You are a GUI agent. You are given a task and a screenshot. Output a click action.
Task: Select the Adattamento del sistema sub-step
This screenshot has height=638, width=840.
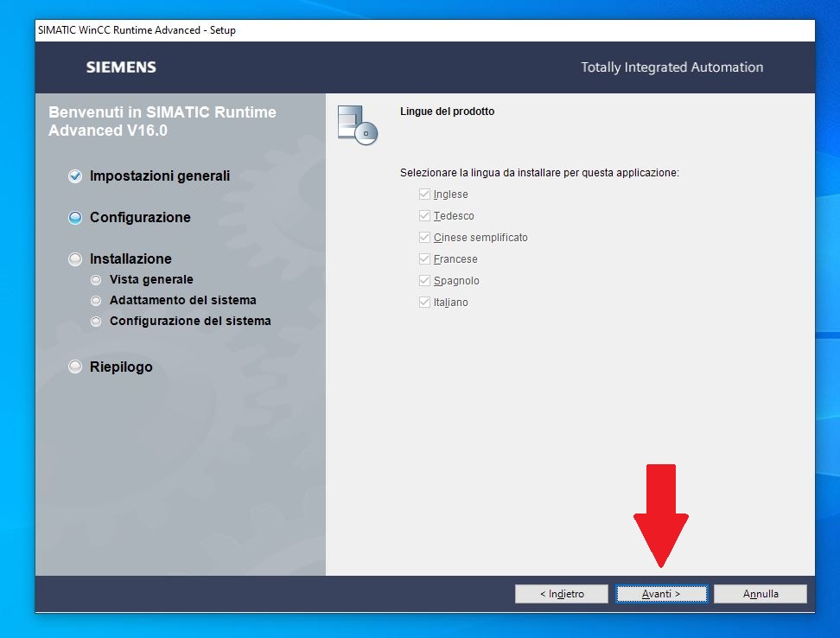[x=182, y=300]
